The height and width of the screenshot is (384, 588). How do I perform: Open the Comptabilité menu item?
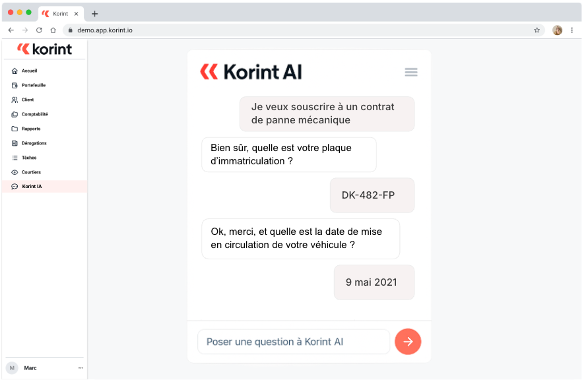44,114
